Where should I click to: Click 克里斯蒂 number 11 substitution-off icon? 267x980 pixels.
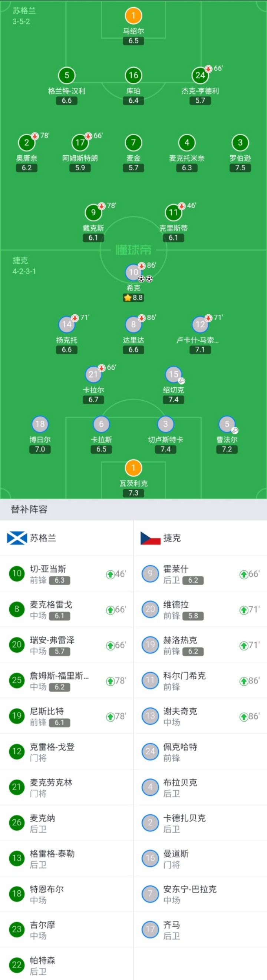click(182, 206)
